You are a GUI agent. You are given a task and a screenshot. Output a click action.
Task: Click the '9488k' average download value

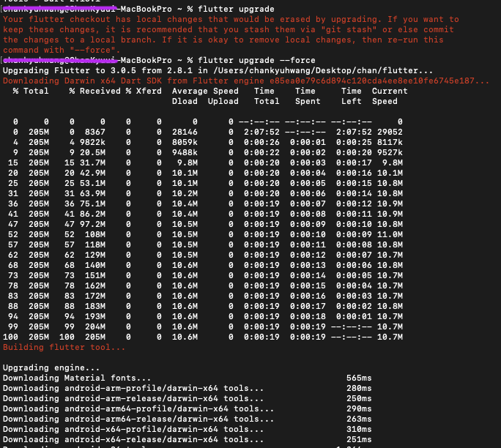[x=185, y=152]
